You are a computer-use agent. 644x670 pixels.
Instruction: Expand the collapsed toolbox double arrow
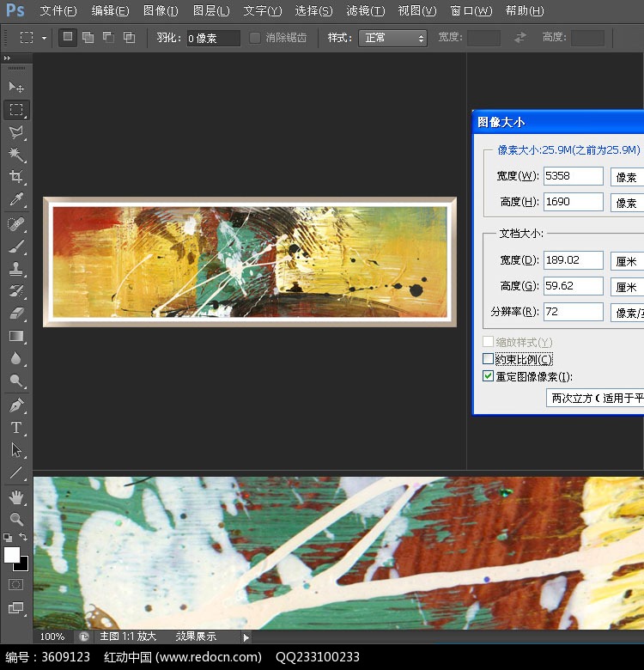click(7, 58)
